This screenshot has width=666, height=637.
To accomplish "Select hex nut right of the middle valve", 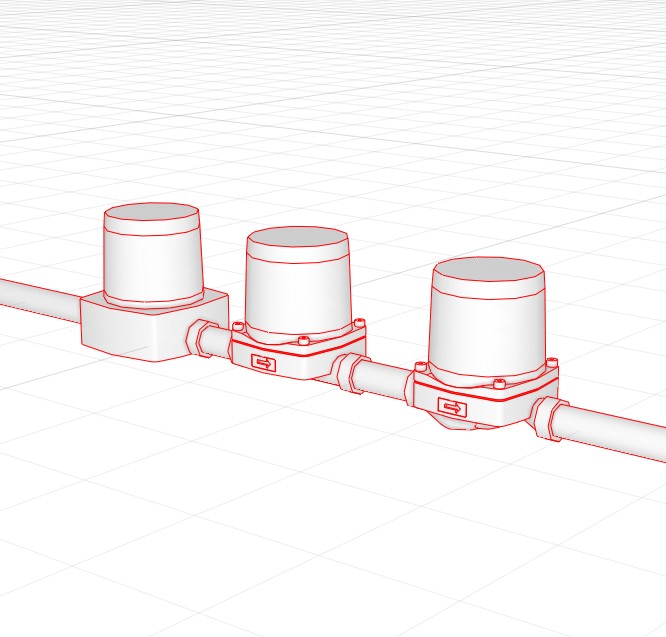I will tap(347, 373).
